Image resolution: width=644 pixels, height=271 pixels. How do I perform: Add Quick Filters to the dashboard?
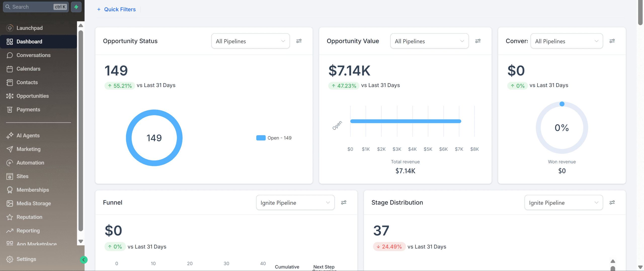(116, 10)
